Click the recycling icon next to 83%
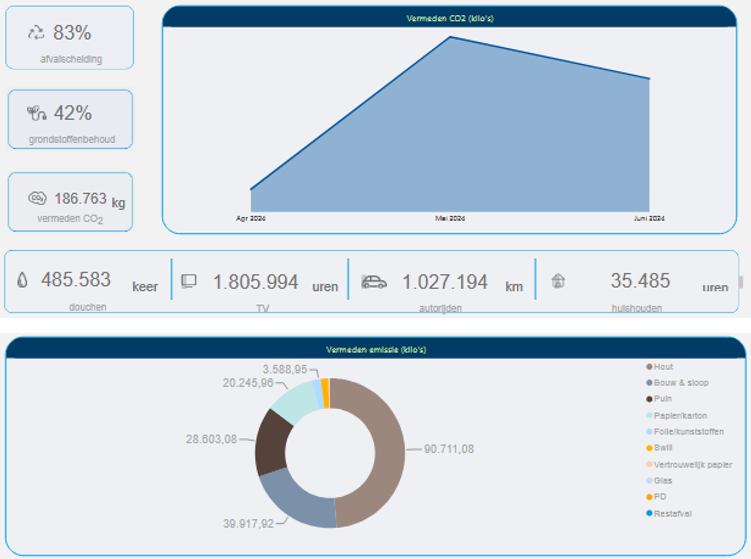Screen dimensions: 751x559 (37, 33)
